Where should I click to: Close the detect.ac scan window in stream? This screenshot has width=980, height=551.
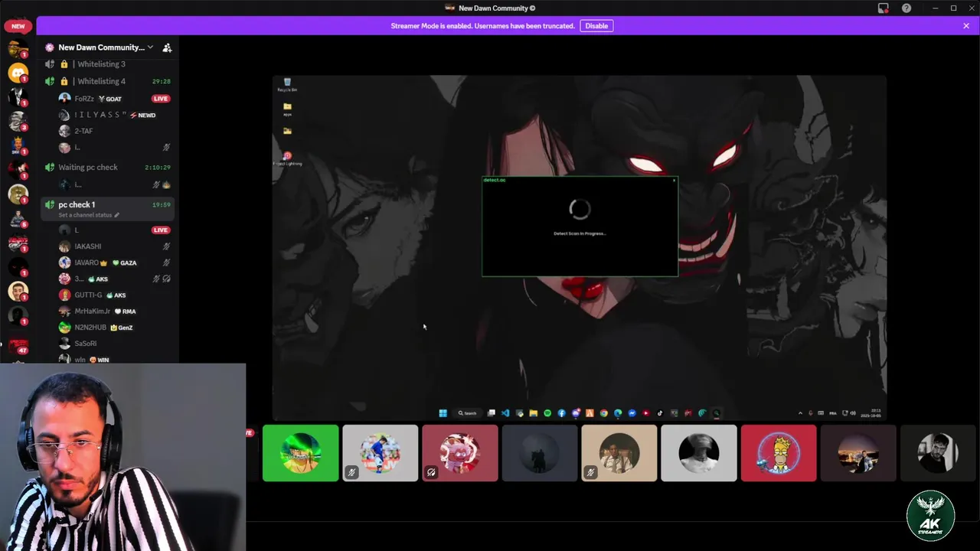click(x=674, y=181)
